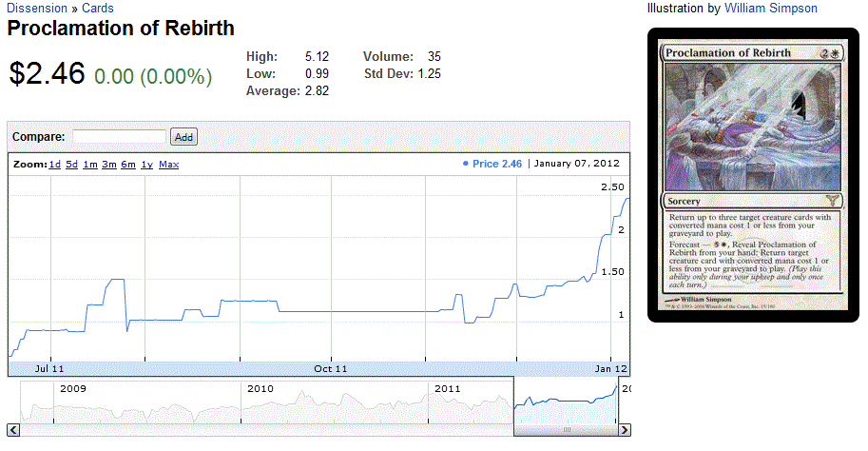Set chart zoom to 5d
This screenshot has width=868, height=451.
point(72,165)
